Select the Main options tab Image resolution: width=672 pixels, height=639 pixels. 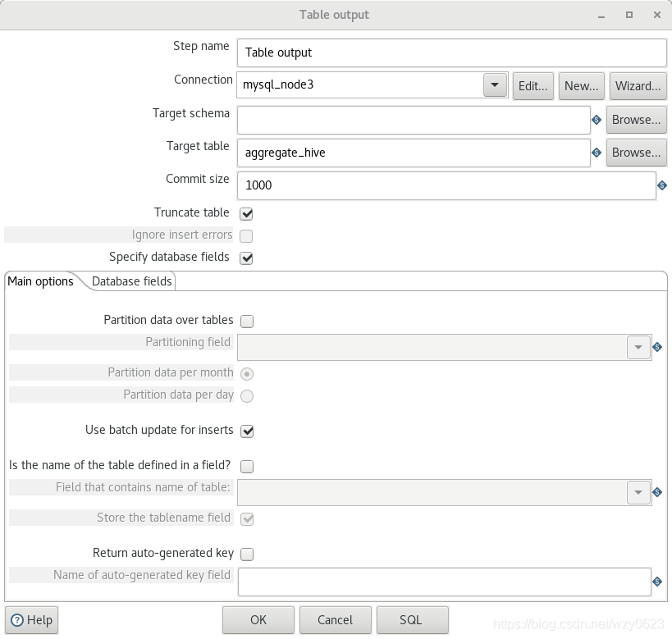[x=41, y=281]
